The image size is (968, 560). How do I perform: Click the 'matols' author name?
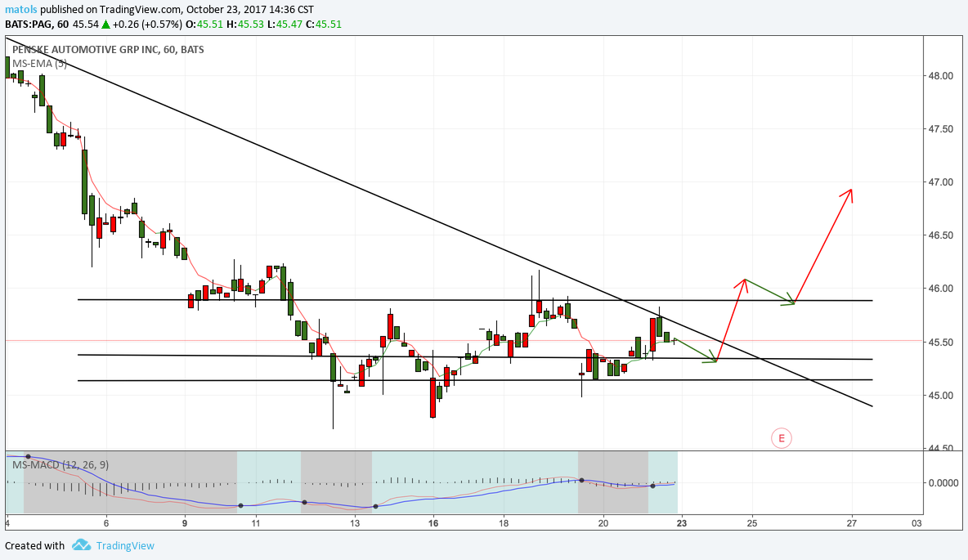(x=21, y=10)
